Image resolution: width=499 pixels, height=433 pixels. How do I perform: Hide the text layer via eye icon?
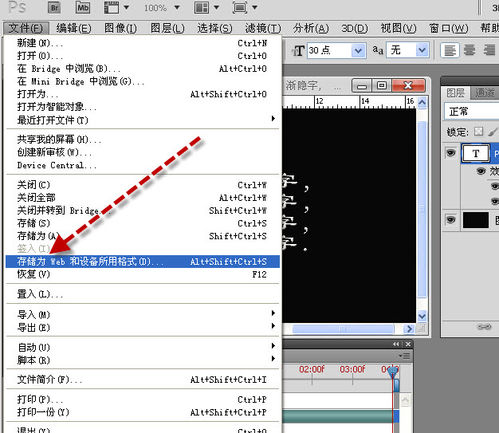point(451,153)
